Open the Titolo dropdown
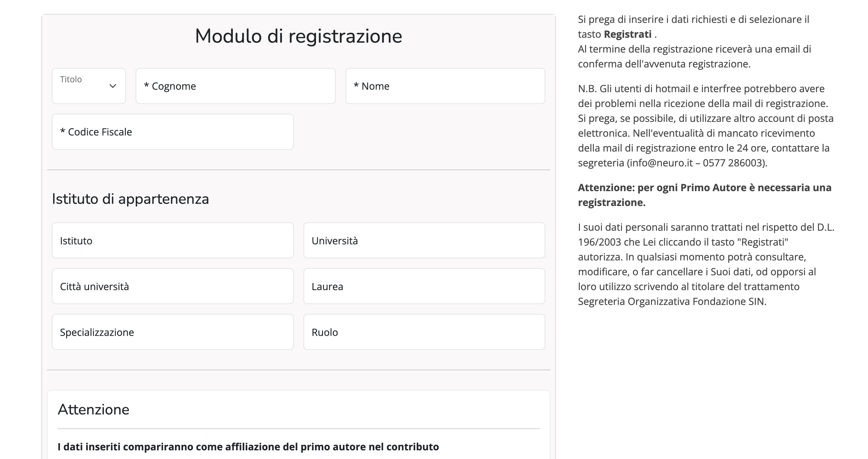 (x=88, y=86)
